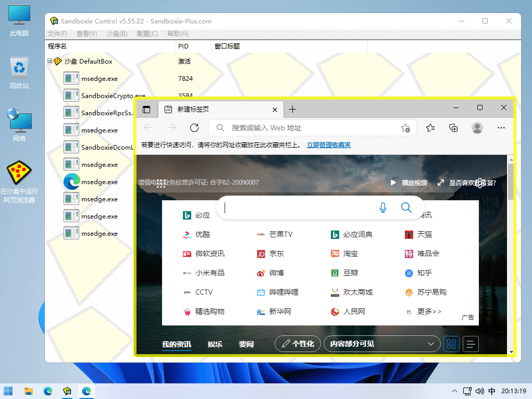
Task: Open the 必应 quick link
Action: click(x=196, y=215)
